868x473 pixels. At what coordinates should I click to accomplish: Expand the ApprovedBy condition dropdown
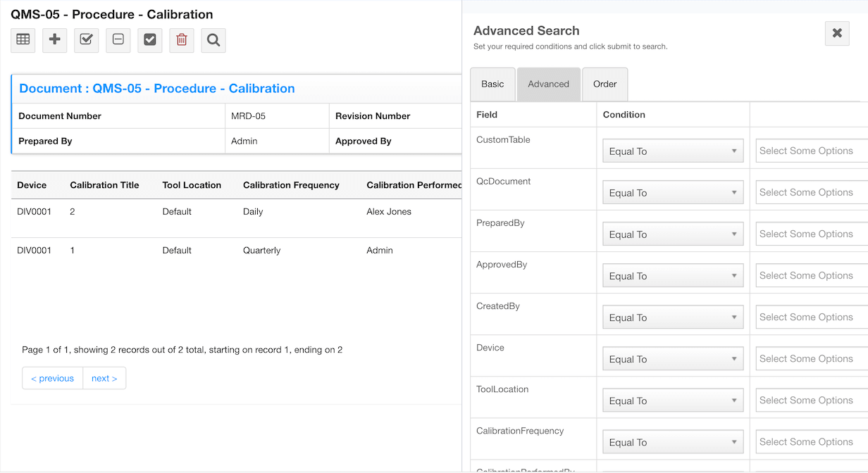point(673,276)
